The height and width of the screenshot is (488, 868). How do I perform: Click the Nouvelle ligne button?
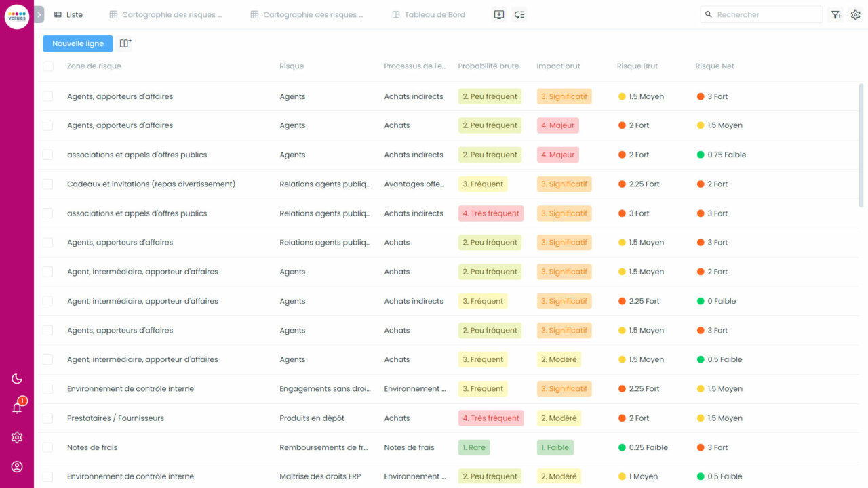point(77,43)
